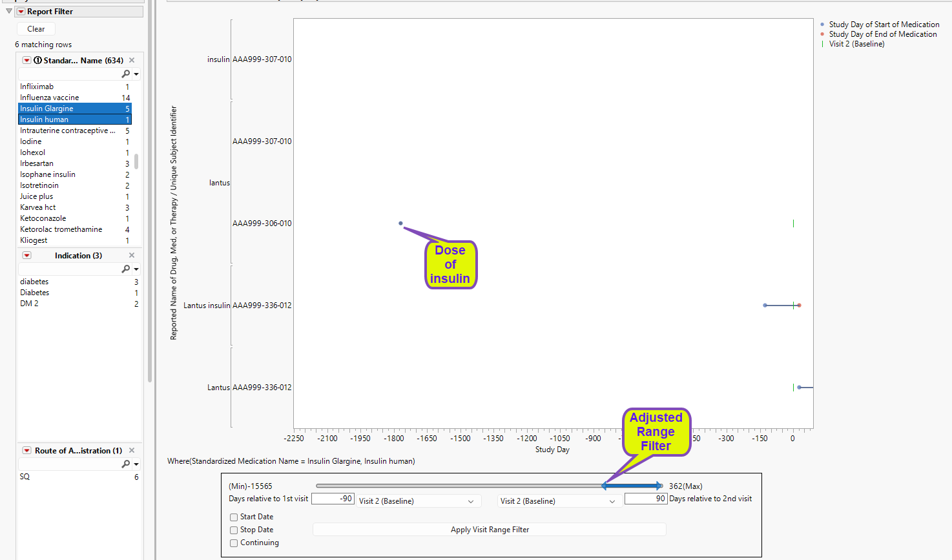Image resolution: width=952 pixels, height=560 pixels.
Task: Select the DM 2 indication entry
Action: click(29, 304)
